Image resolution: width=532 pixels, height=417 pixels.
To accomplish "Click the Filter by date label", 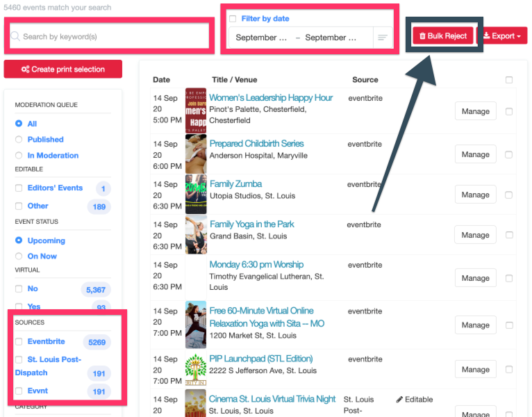I will click(x=265, y=19).
